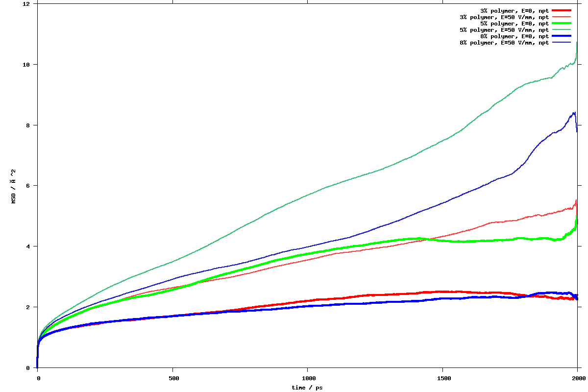Click the 6 tick label on y-axis

coord(28,186)
